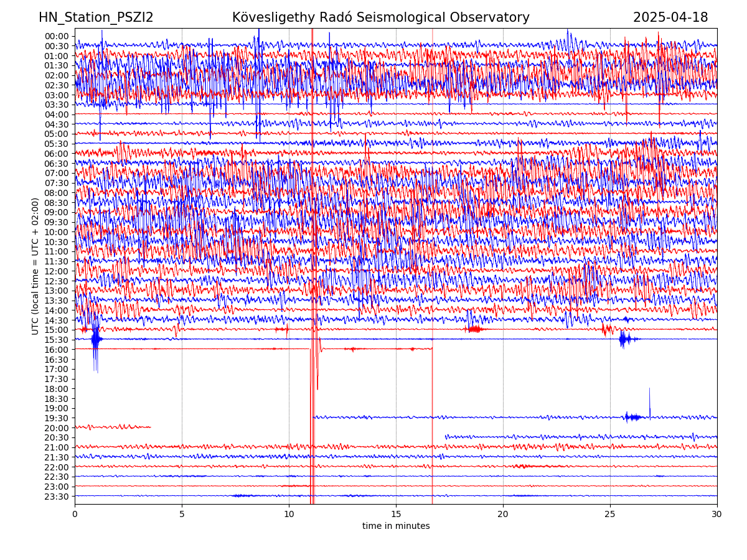Viewport: 747px width, 560px height.
Task: Click the x-axis tick label 0
Action: tap(75, 515)
